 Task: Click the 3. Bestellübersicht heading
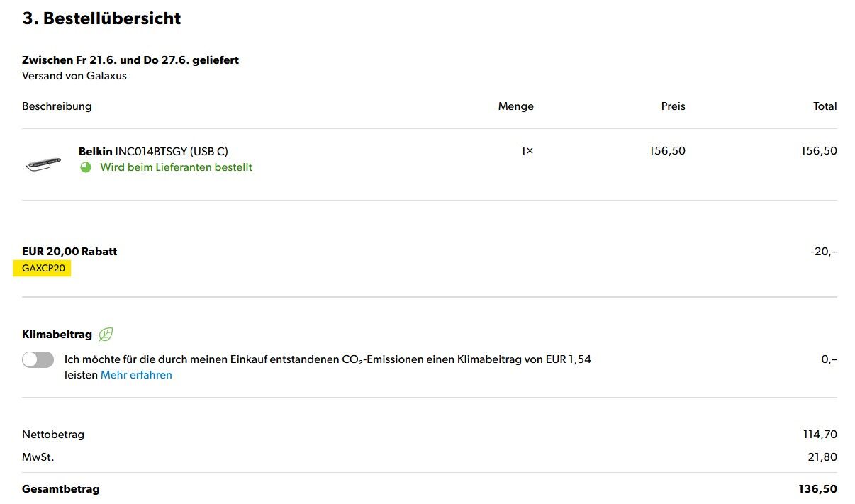pyautogui.click(x=101, y=18)
